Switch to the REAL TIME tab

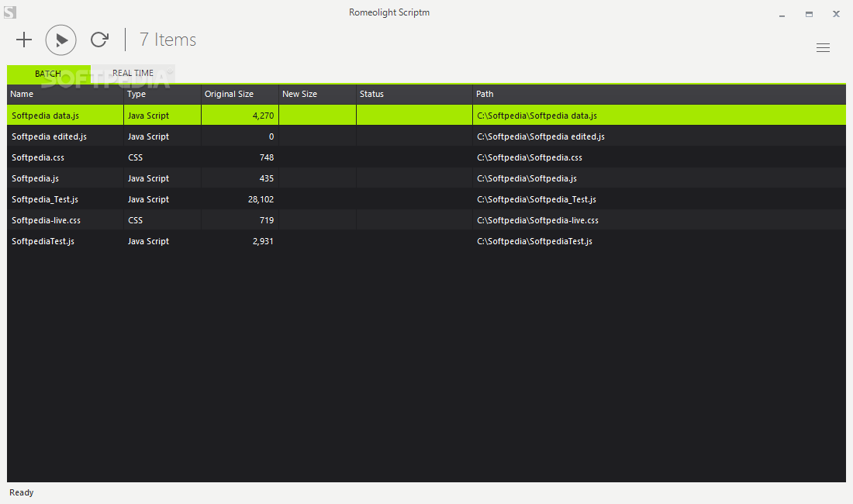pyautogui.click(x=133, y=73)
